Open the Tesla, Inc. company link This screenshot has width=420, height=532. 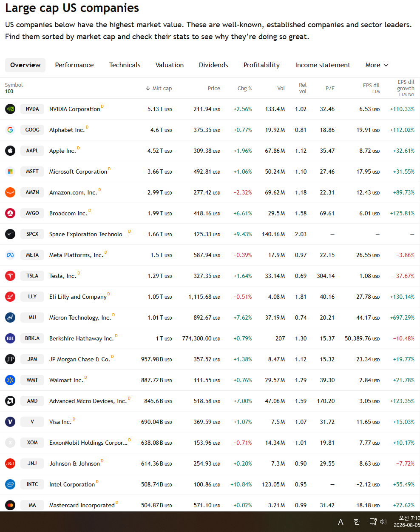(x=63, y=276)
